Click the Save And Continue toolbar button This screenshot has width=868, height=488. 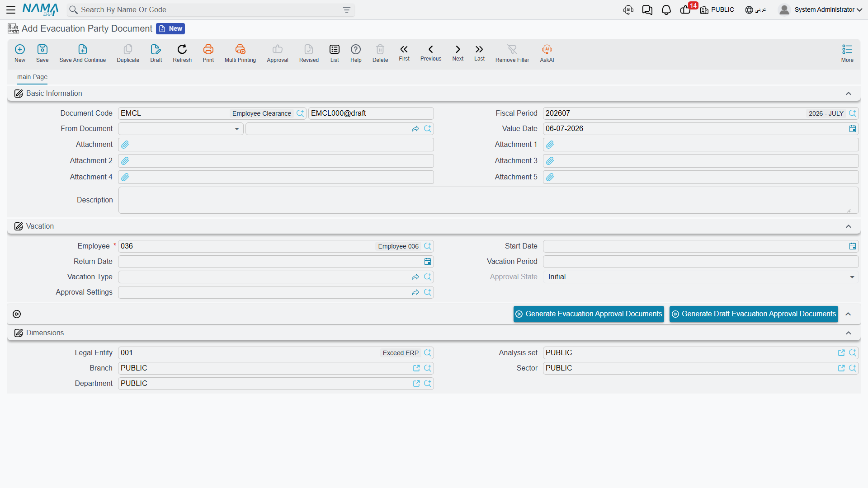pyautogui.click(x=82, y=53)
